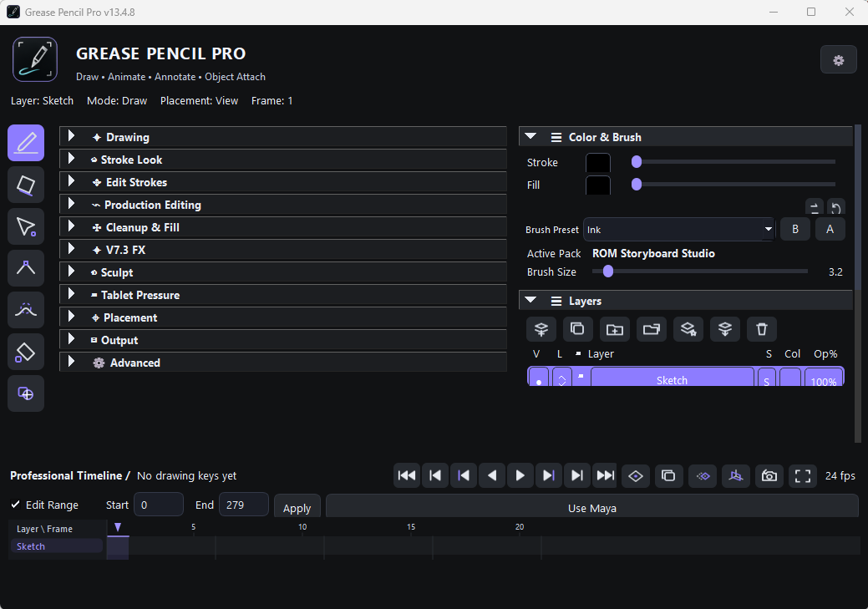
Task: Toggle onion skin purple diamond icon
Action: tap(703, 475)
